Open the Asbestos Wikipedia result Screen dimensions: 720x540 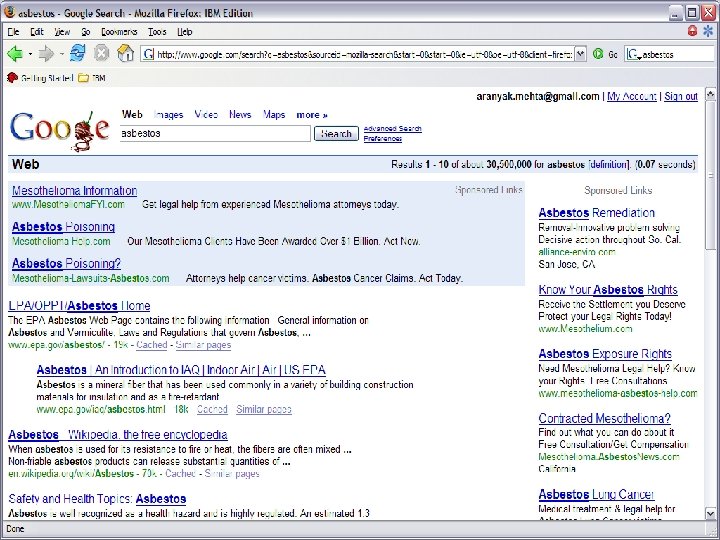click(x=118, y=434)
